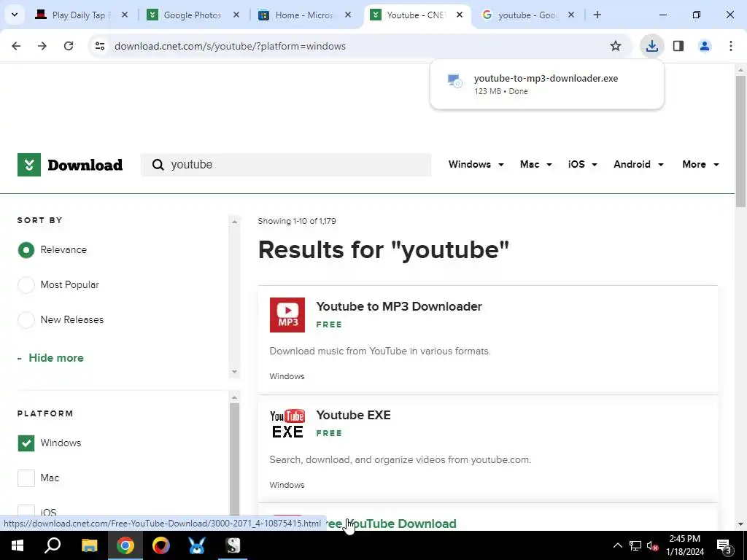The image size is (747, 560).
Task: Click the Download site title text
Action: click(x=85, y=165)
